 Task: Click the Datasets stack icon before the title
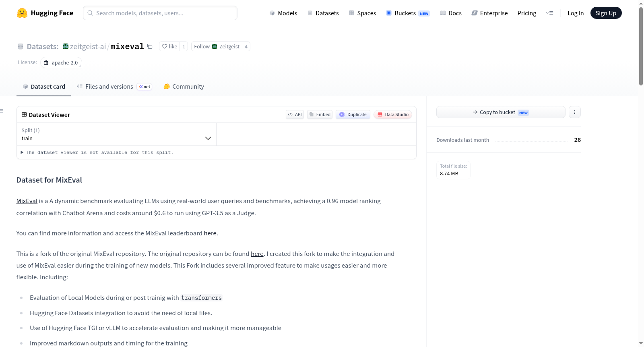click(21, 46)
